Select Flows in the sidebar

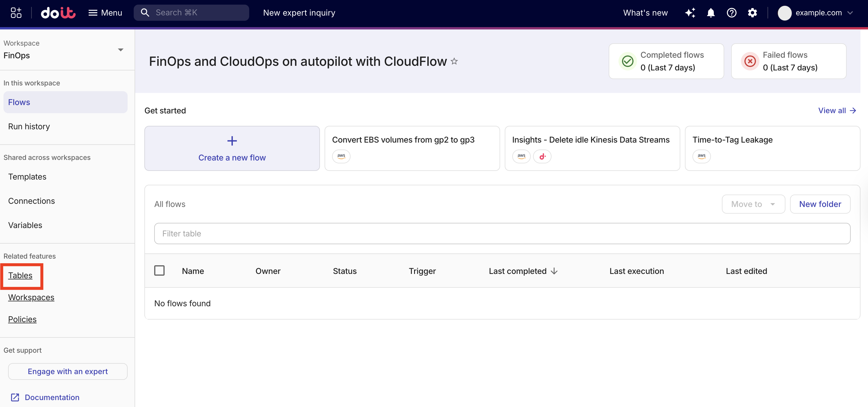[65, 102]
